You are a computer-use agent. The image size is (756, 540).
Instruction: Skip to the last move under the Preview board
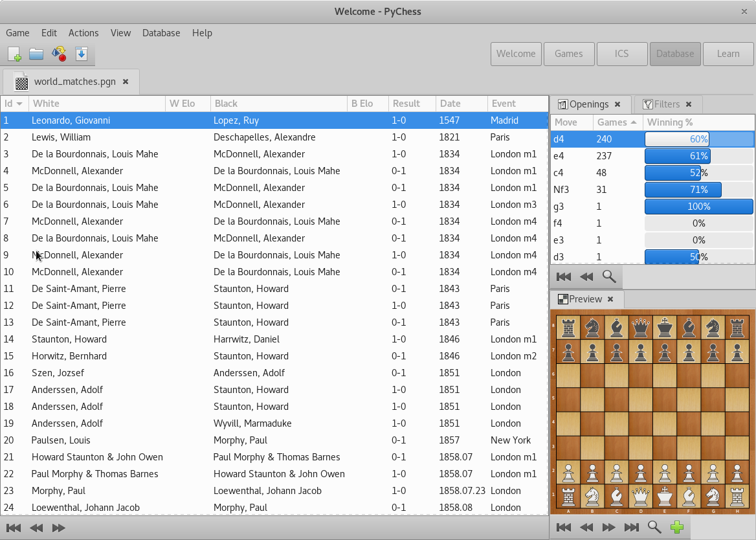(631, 527)
